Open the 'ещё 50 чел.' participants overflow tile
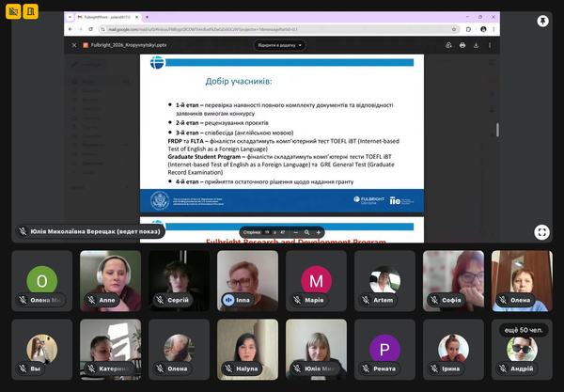The height and width of the screenshot is (392, 564). point(523,350)
